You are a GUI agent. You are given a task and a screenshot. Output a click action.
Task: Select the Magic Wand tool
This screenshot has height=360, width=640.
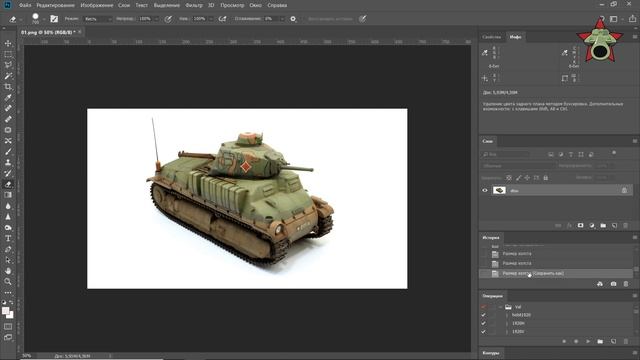tap(8, 76)
